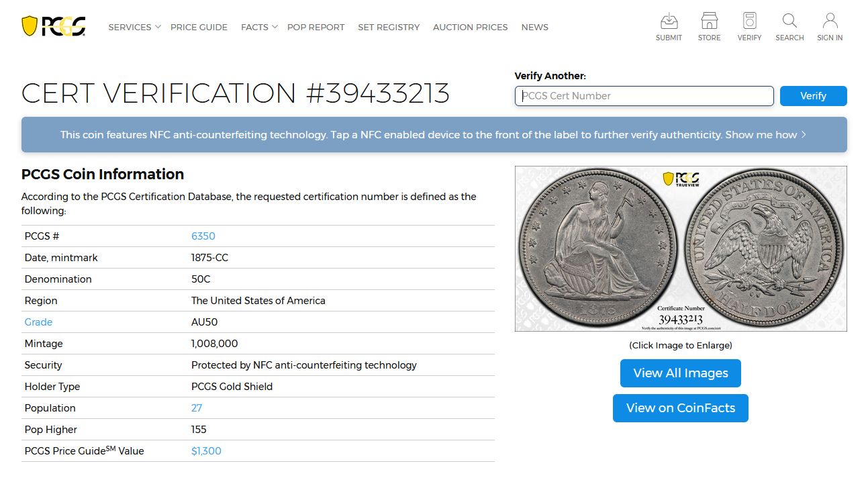Click the (Click Image to Enlarge) caption

point(681,346)
